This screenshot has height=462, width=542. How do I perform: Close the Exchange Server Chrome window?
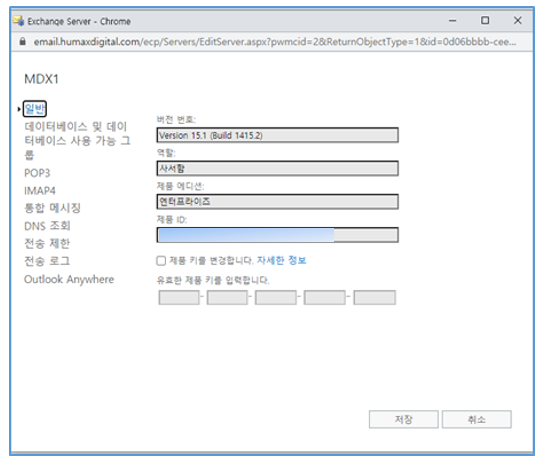pyautogui.click(x=517, y=21)
